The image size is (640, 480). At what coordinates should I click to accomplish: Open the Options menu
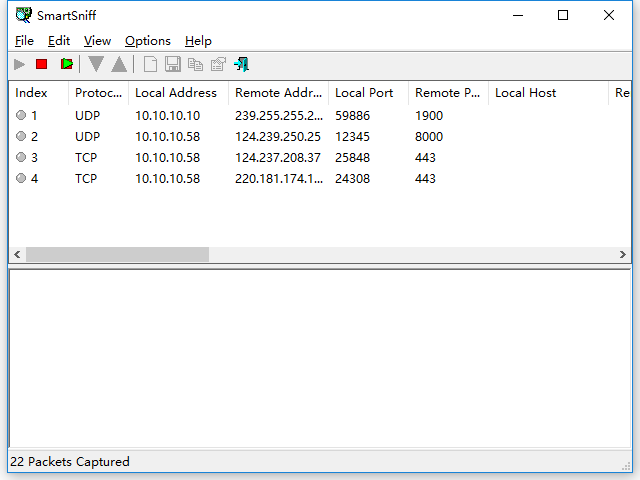pyautogui.click(x=148, y=41)
